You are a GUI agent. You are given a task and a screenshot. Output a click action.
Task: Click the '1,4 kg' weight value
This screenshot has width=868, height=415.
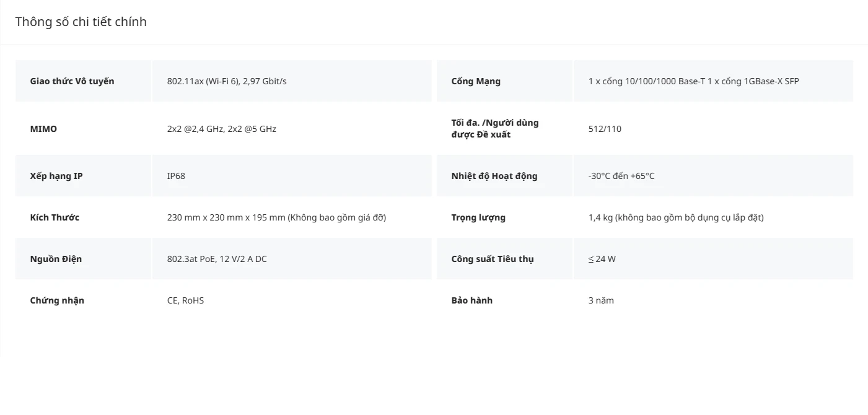tap(676, 217)
